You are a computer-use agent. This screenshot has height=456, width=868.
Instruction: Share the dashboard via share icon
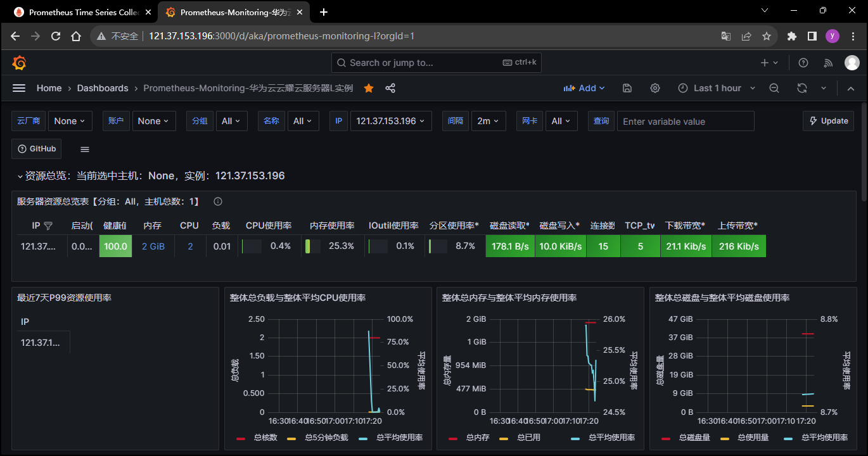tap(390, 88)
